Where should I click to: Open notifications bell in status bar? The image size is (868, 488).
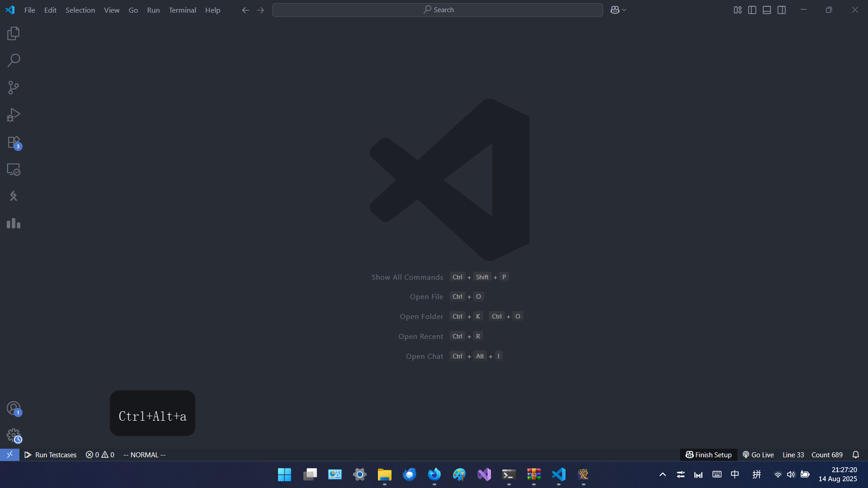[856, 455]
